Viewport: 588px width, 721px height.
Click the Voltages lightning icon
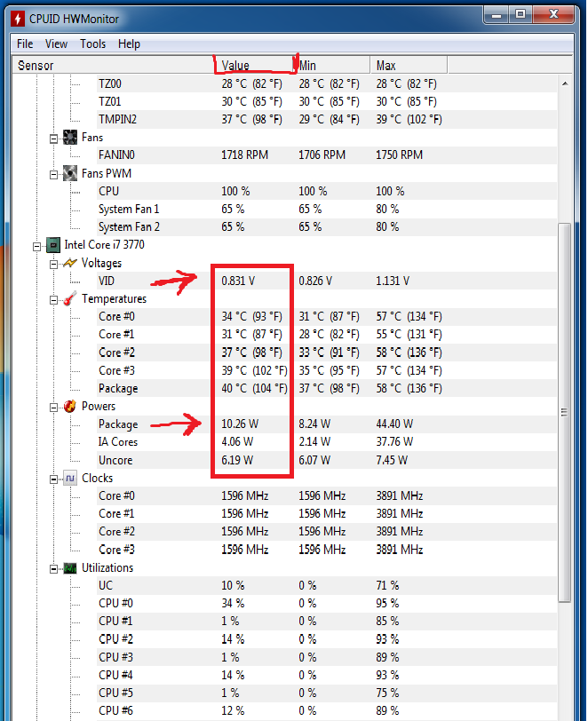pos(70,263)
